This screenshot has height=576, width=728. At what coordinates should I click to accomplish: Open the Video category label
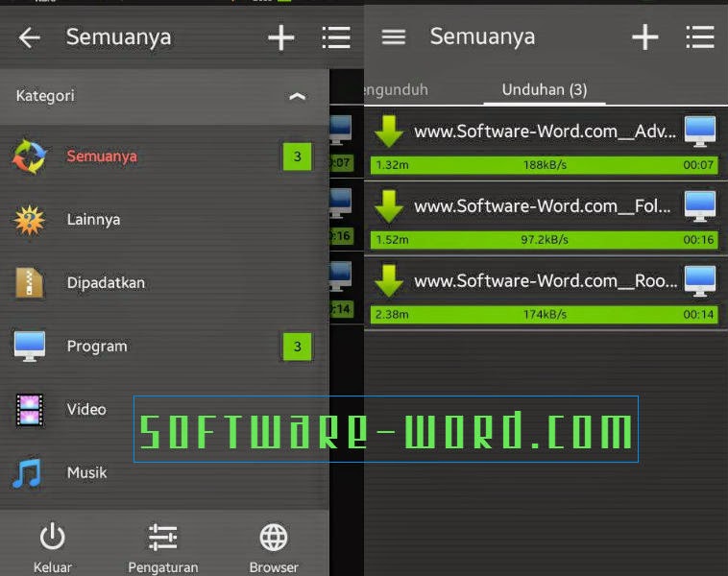pyautogui.click(x=86, y=409)
